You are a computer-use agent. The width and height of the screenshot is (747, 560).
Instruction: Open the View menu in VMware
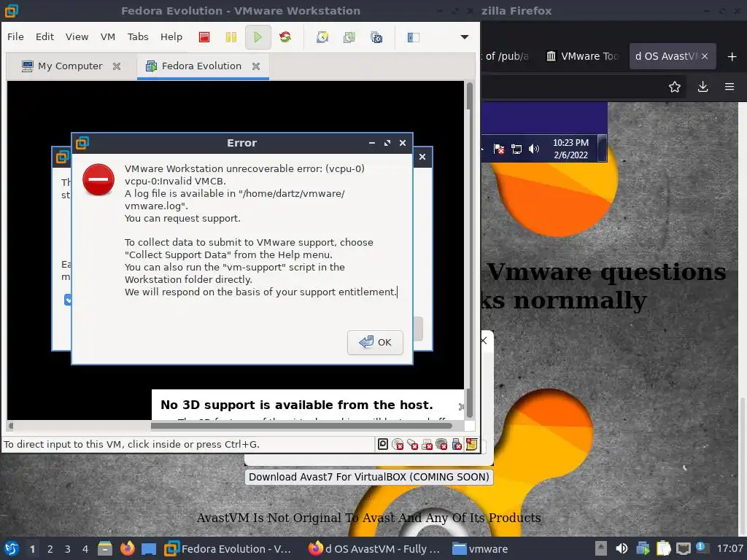pyautogui.click(x=77, y=36)
